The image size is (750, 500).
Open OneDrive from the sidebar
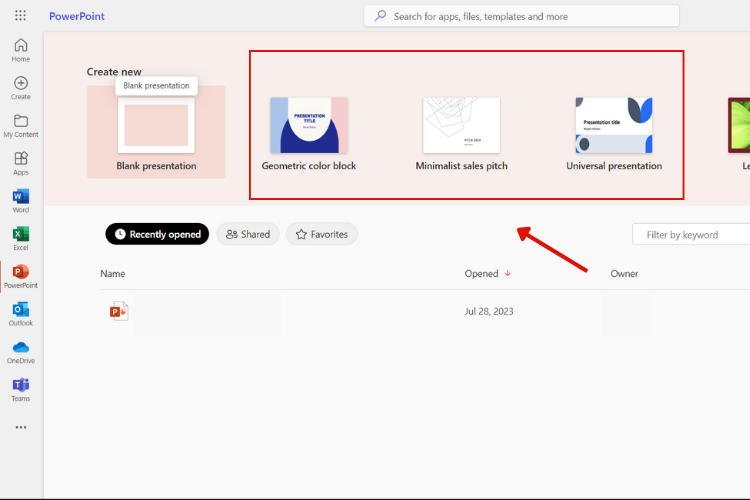pyautogui.click(x=21, y=352)
